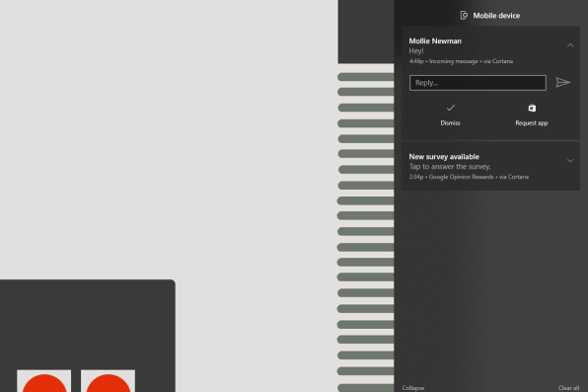This screenshot has height=392, width=588.
Task: Clear all notifications
Action: pyautogui.click(x=568, y=388)
